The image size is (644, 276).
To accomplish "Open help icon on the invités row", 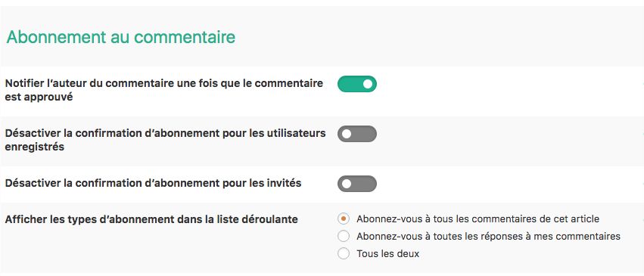I will (x=642, y=184).
